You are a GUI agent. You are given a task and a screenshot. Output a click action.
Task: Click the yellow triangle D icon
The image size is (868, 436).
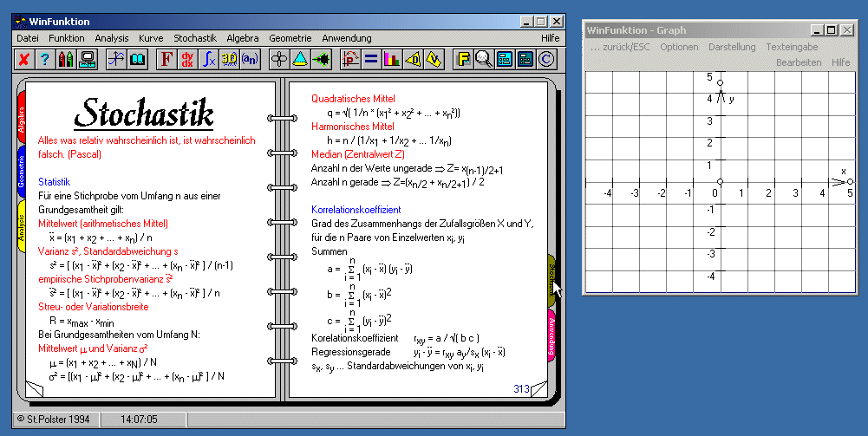tap(414, 59)
